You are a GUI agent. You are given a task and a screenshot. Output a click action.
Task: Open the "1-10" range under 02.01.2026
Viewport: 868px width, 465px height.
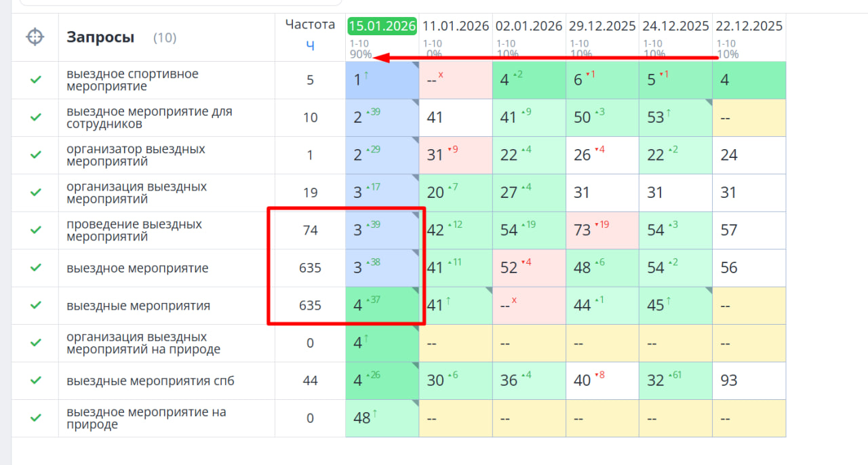(506, 44)
